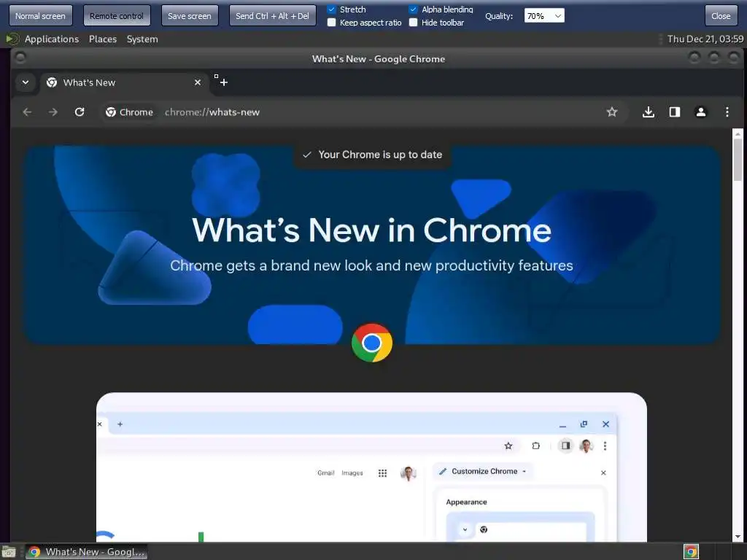Enable Keep aspect ratio checkbox
This screenshot has height=560, width=747.
[332, 23]
